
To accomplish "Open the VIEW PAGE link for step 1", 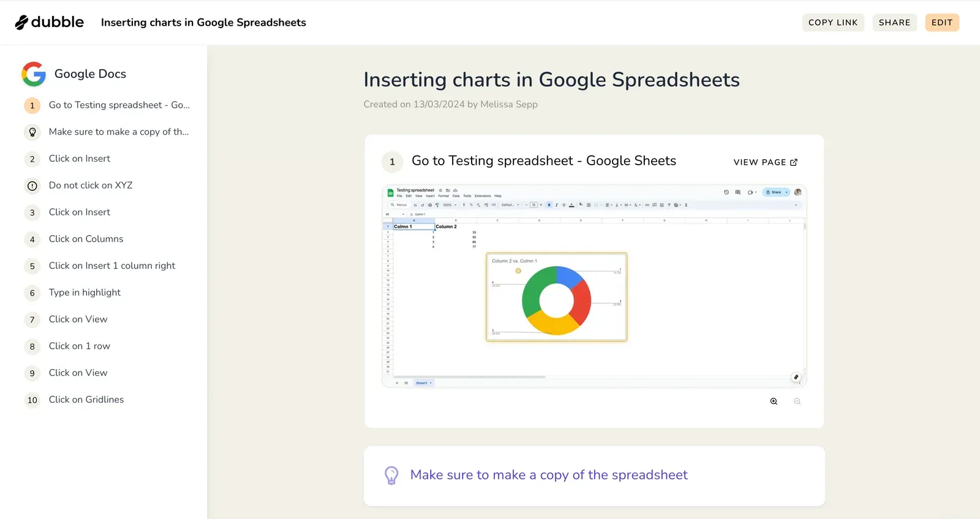I will (x=765, y=162).
